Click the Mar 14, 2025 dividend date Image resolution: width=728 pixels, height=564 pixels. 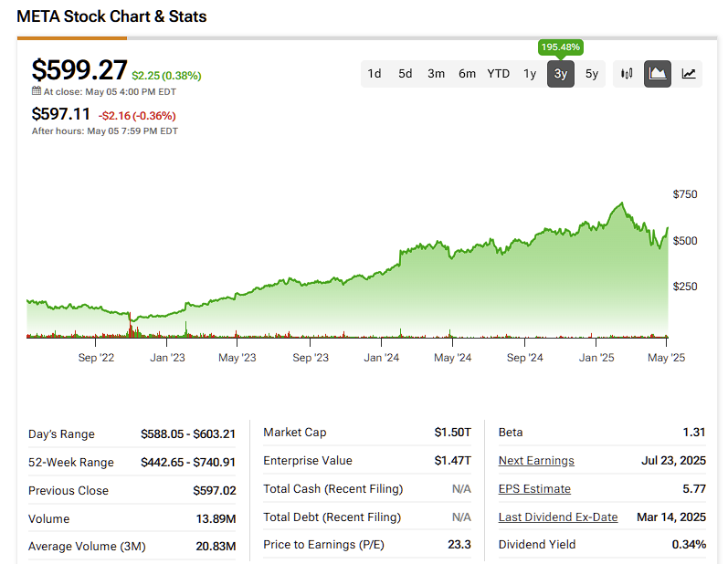click(x=671, y=517)
